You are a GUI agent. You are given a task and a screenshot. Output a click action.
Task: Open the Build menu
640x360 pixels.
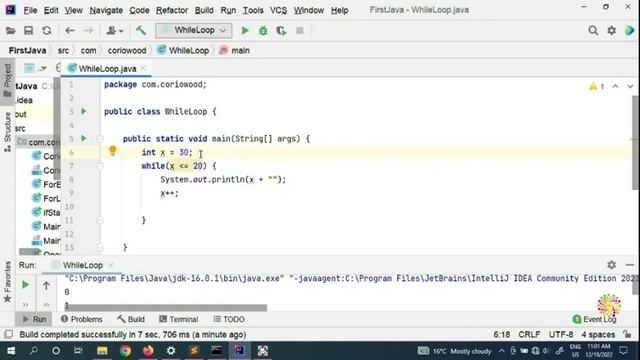coord(204,10)
